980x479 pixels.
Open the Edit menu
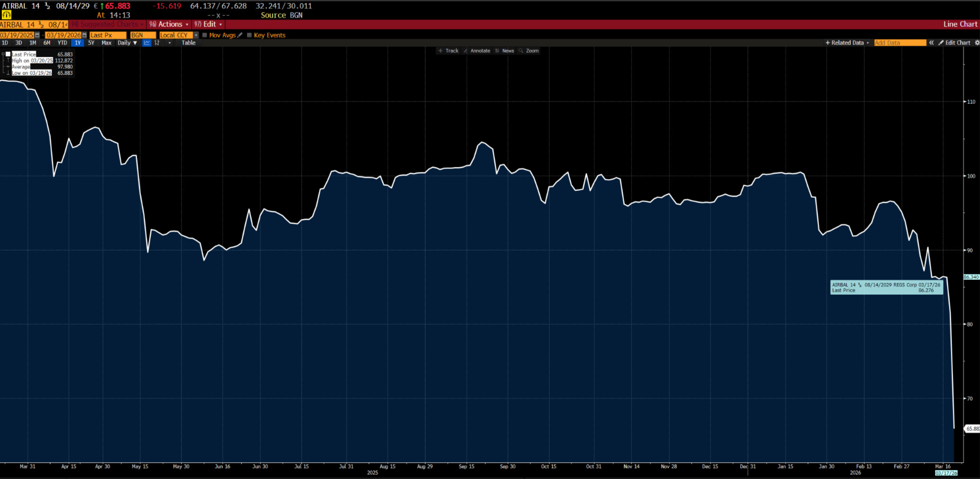[209, 24]
